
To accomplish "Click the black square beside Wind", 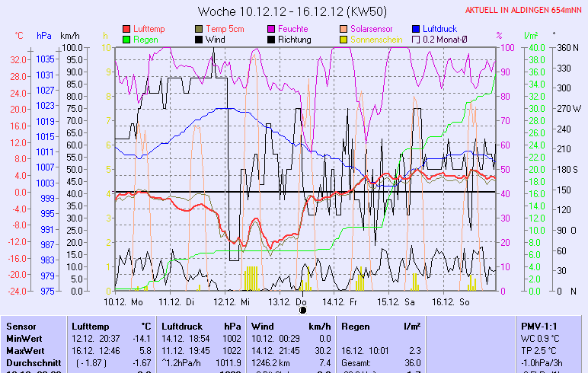I will pyautogui.click(x=200, y=40).
